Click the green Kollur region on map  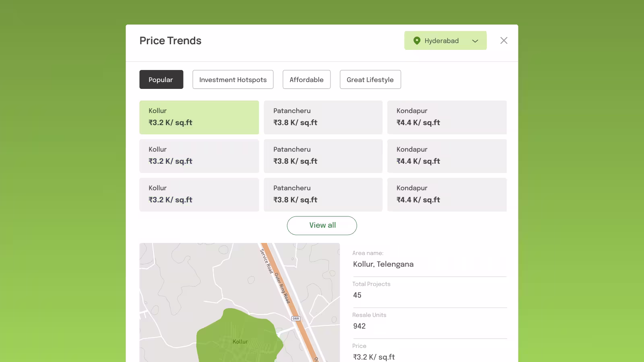coord(240,336)
